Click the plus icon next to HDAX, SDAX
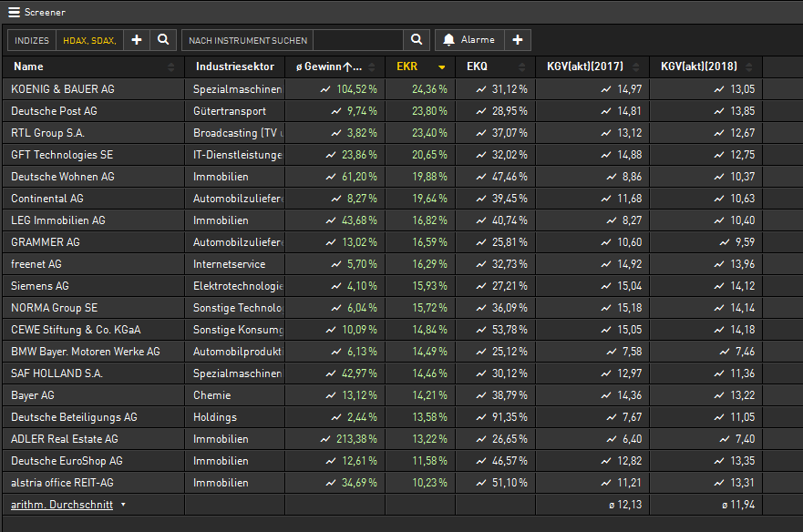The width and height of the screenshot is (803, 532). 136,40
